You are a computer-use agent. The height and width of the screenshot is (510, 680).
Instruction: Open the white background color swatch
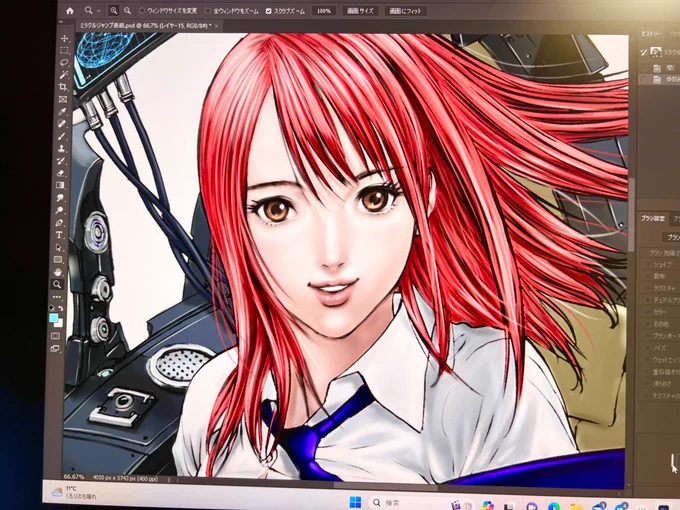pyautogui.click(x=60, y=323)
